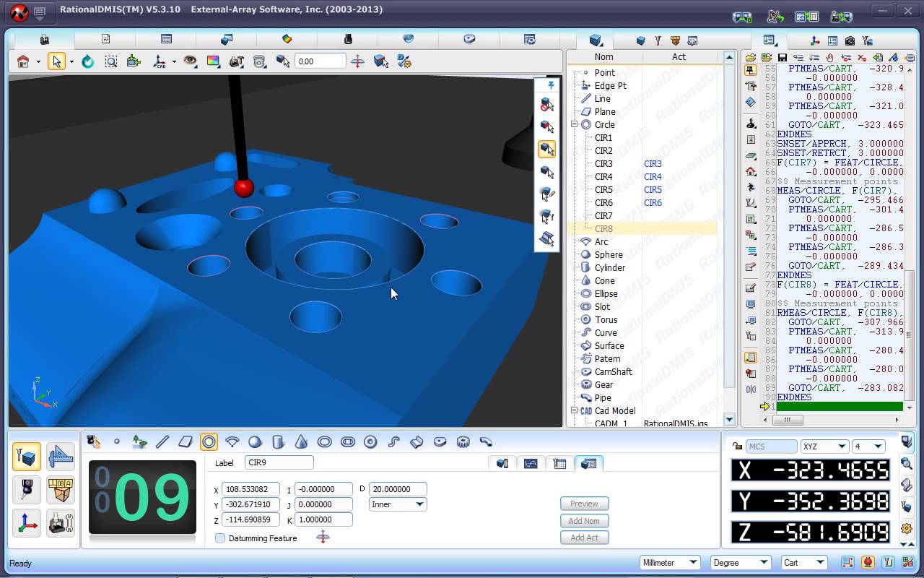The width and height of the screenshot is (924, 578).
Task: Collapse the Circle node in feature tree
Action: point(575,124)
